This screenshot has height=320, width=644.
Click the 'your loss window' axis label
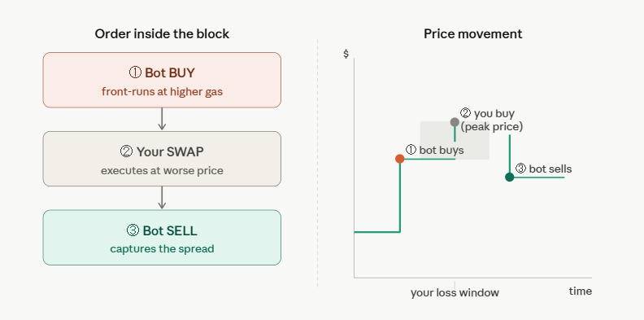[455, 293]
